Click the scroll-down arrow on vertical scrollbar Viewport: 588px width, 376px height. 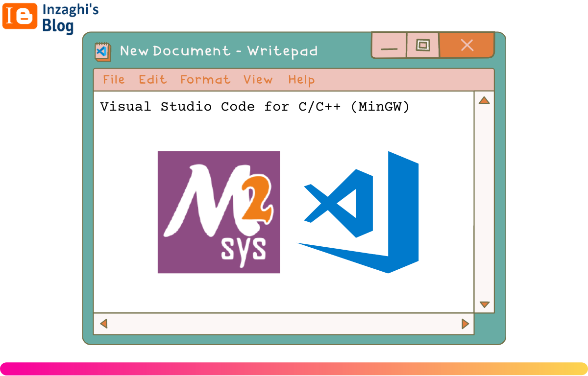(x=484, y=304)
